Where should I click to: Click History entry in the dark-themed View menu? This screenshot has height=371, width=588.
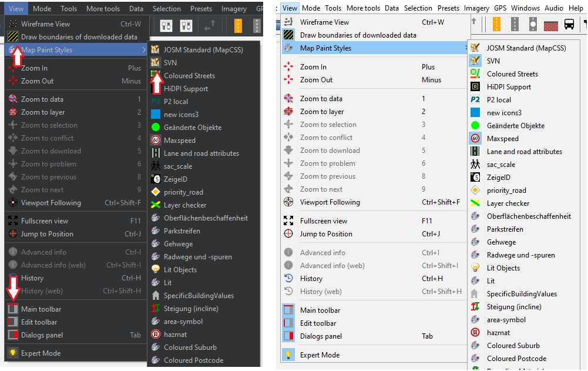[x=32, y=278]
